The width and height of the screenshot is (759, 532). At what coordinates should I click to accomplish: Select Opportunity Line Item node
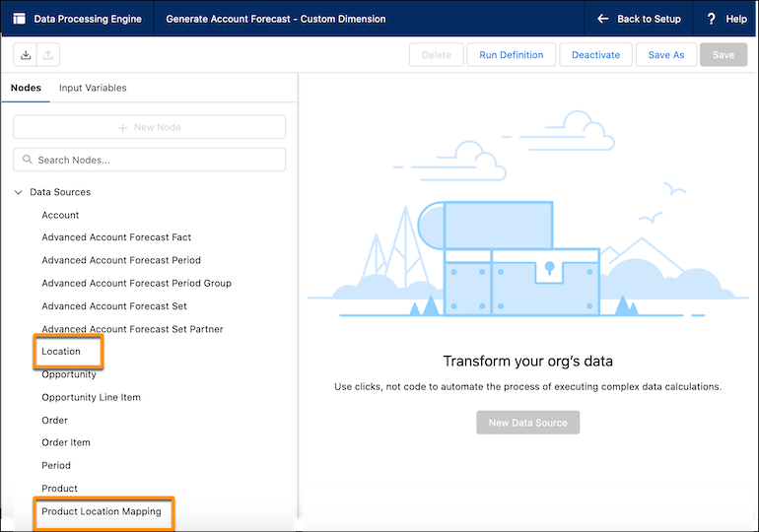pyautogui.click(x=91, y=397)
